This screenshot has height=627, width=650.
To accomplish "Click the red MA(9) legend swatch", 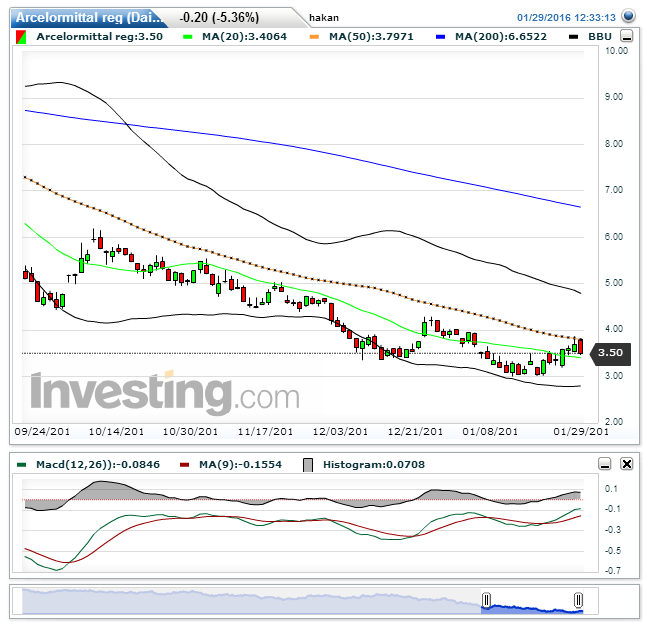I will [x=184, y=465].
